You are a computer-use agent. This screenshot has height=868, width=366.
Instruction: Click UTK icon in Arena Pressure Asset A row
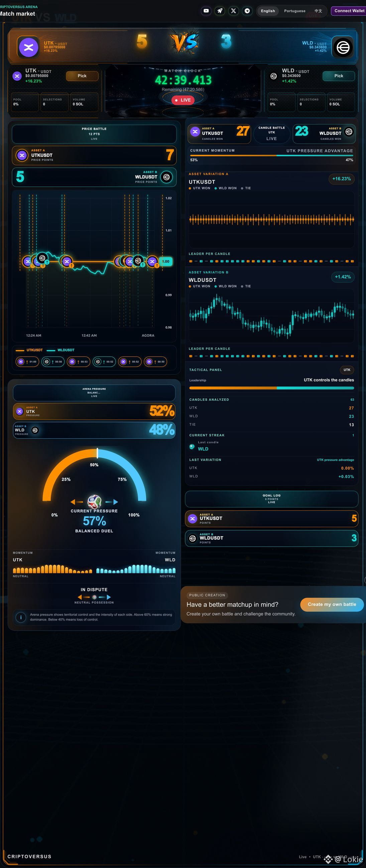(x=20, y=411)
